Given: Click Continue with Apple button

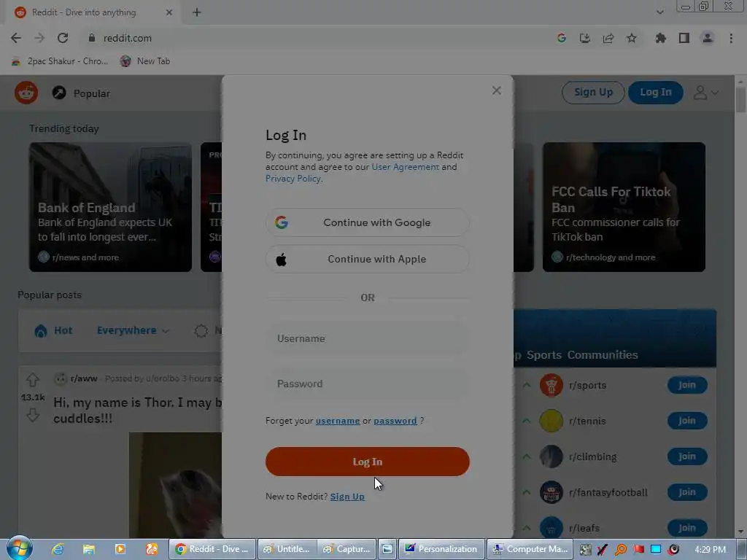Looking at the screenshot, I should pyautogui.click(x=368, y=259).
